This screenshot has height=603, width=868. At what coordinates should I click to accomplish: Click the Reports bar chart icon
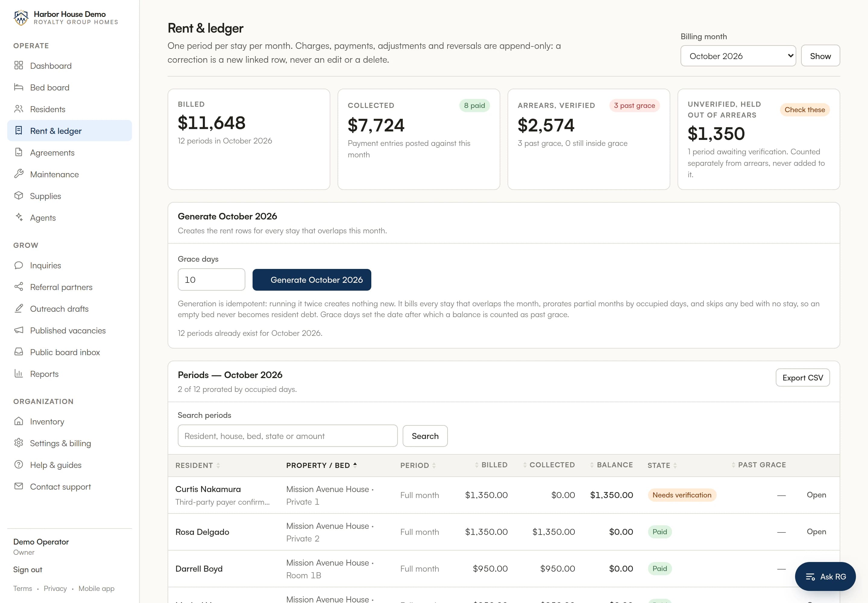click(18, 374)
